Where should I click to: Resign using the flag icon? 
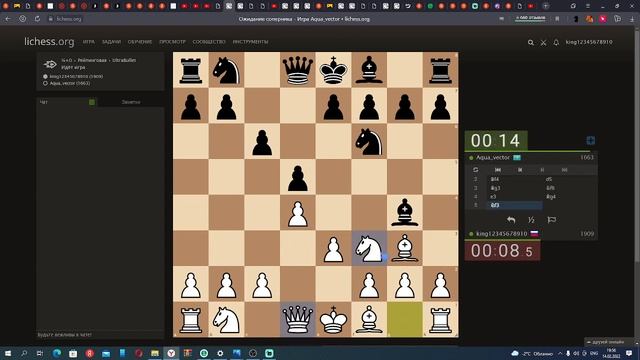pos(551,220)
